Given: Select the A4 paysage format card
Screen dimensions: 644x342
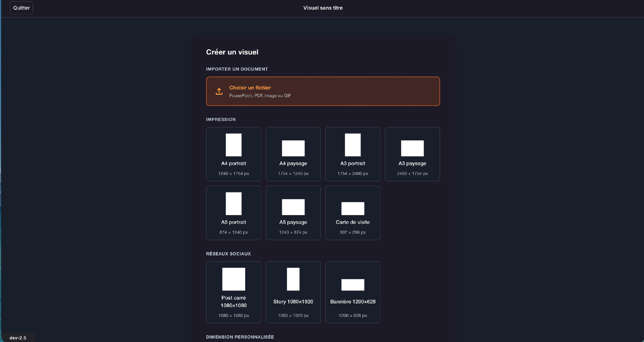Looking at the screenshot, I should [293, 154].
